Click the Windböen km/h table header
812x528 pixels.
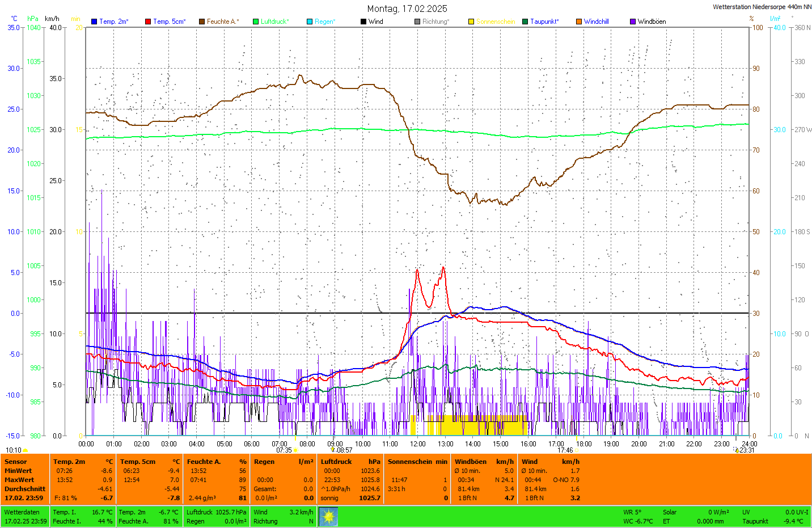point(484,462)
